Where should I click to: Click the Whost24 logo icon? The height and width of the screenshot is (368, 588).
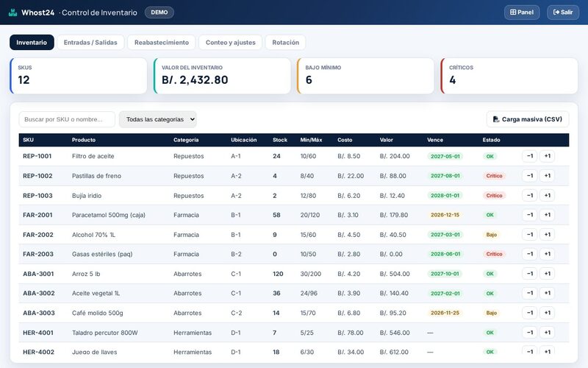12,13
